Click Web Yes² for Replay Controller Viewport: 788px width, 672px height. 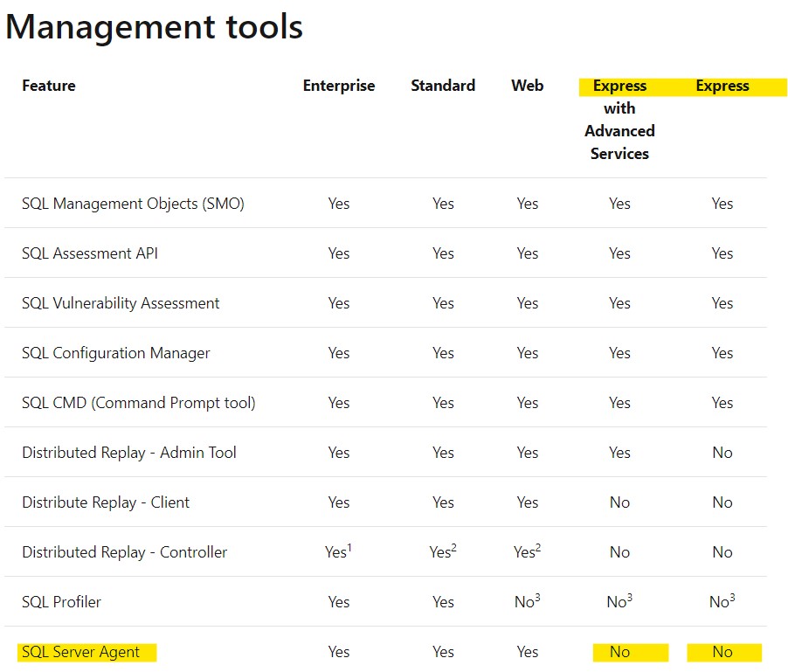527,551
